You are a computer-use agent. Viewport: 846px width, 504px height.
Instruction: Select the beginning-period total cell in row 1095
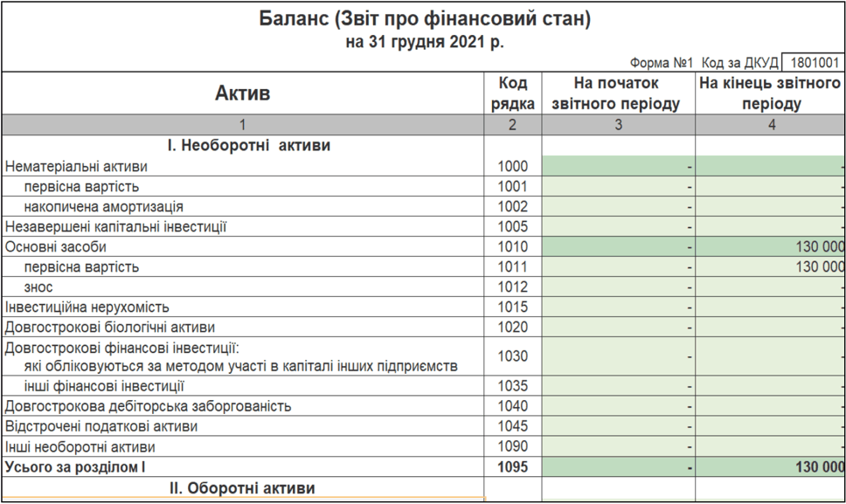618,466
